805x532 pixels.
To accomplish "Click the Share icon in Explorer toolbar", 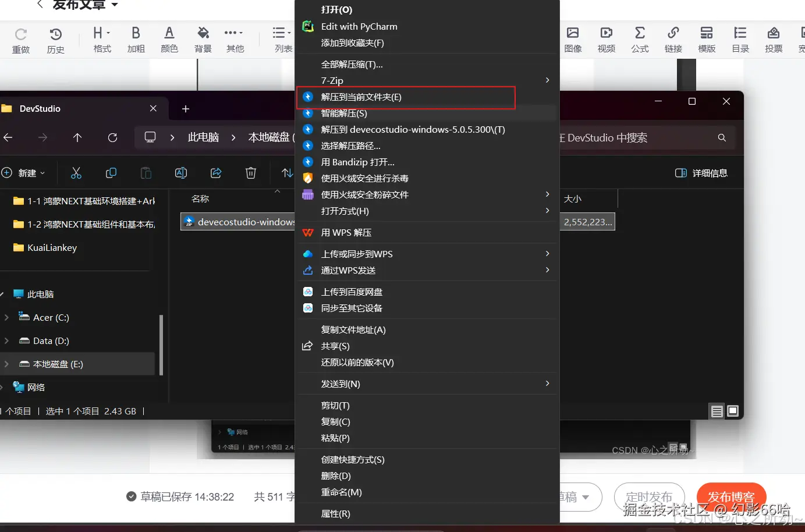I will pos(216,173).
